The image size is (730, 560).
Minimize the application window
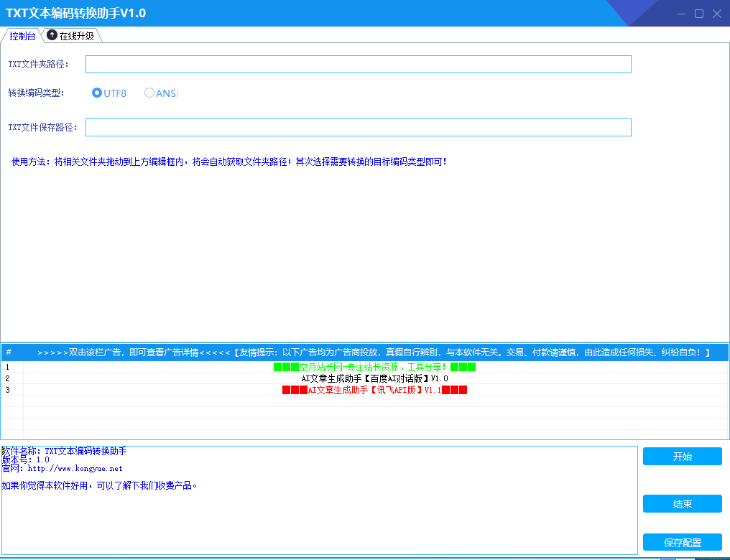point(681,14)
